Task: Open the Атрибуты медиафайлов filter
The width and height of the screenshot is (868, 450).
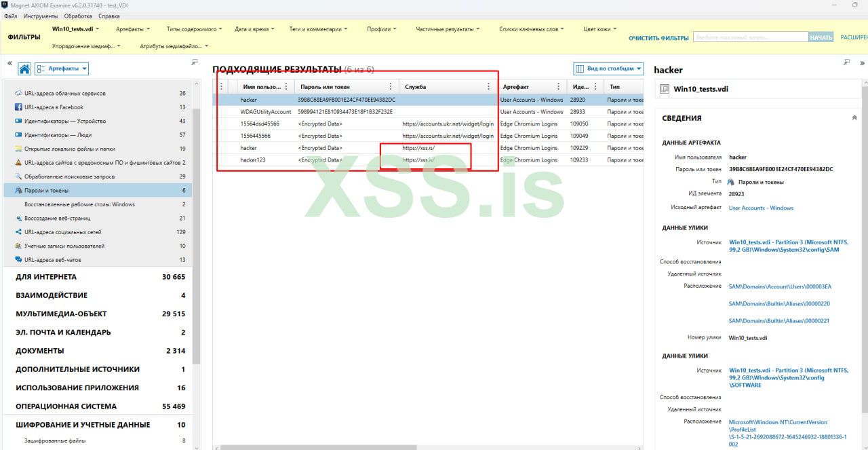Action: pos(174,46)
